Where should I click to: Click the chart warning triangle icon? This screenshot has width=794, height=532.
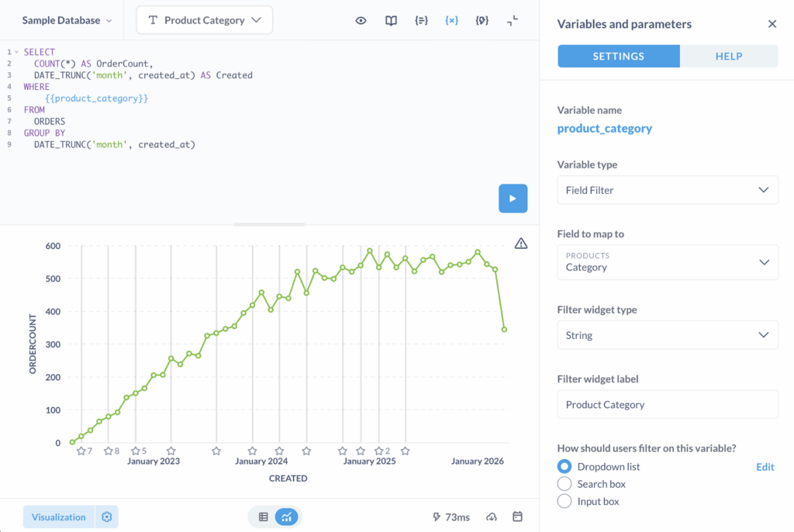click(520, 243)
